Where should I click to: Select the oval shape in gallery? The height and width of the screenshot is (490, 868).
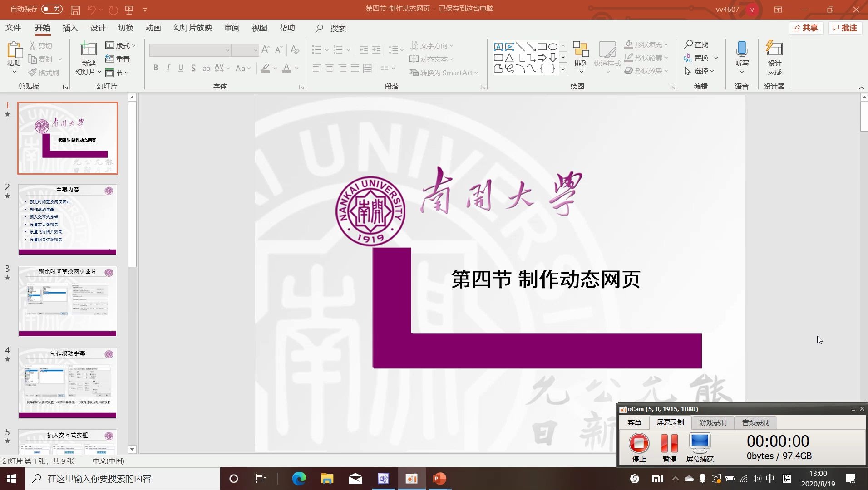point(552,47)
